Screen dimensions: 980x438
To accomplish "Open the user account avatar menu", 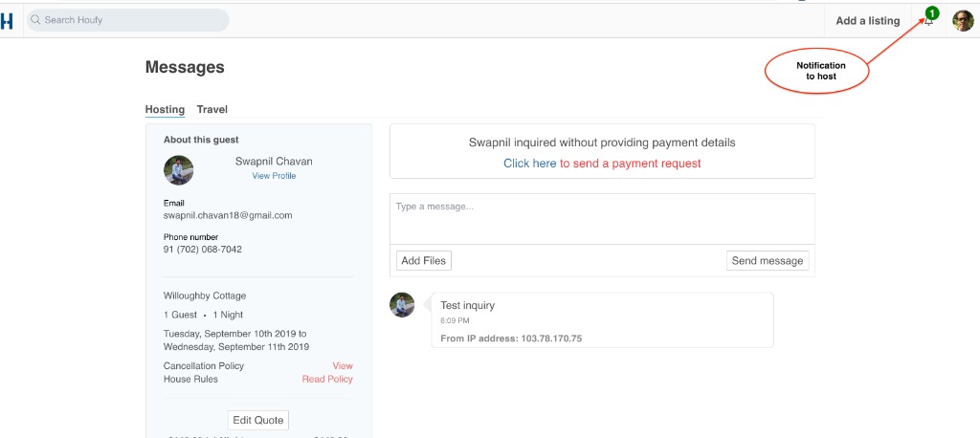I will [x=963, y=21].
